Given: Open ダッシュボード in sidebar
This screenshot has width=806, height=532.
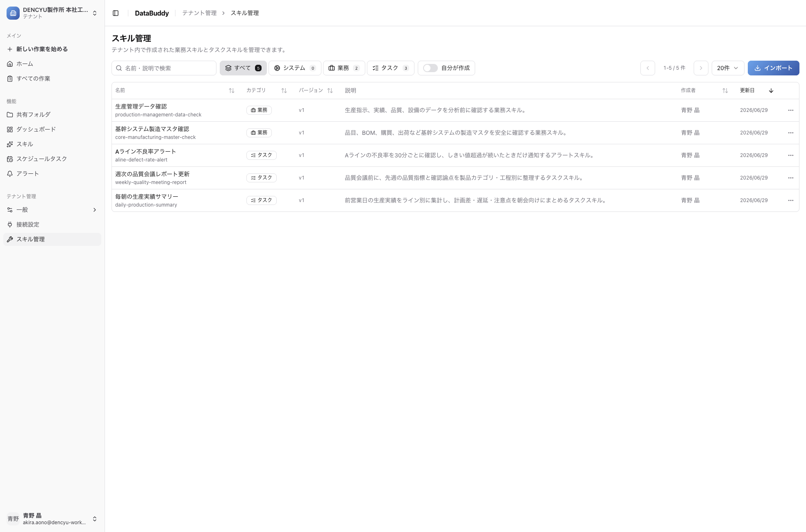Looking at the screenshot, I should [x=52, y=130].
